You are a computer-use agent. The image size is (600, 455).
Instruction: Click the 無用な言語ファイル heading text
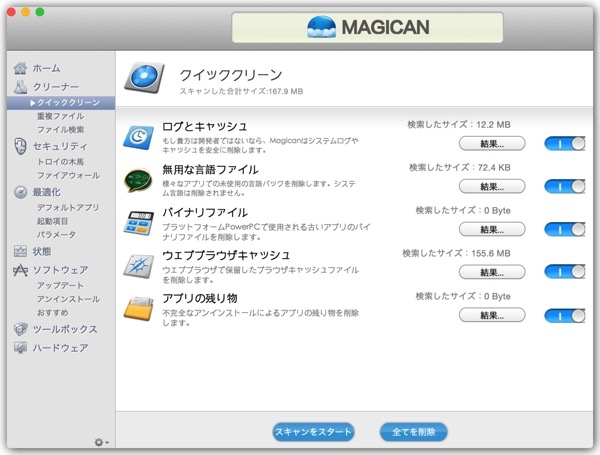click(210, 169)
